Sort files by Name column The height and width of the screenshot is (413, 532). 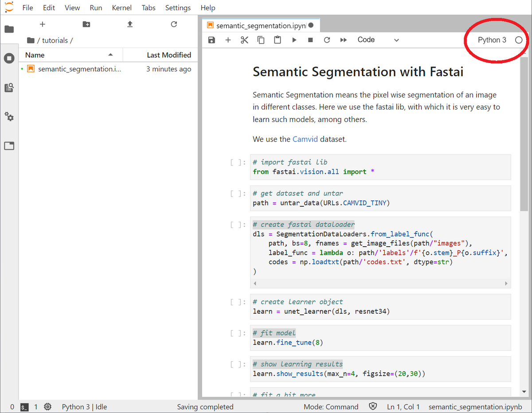point(71,55)
